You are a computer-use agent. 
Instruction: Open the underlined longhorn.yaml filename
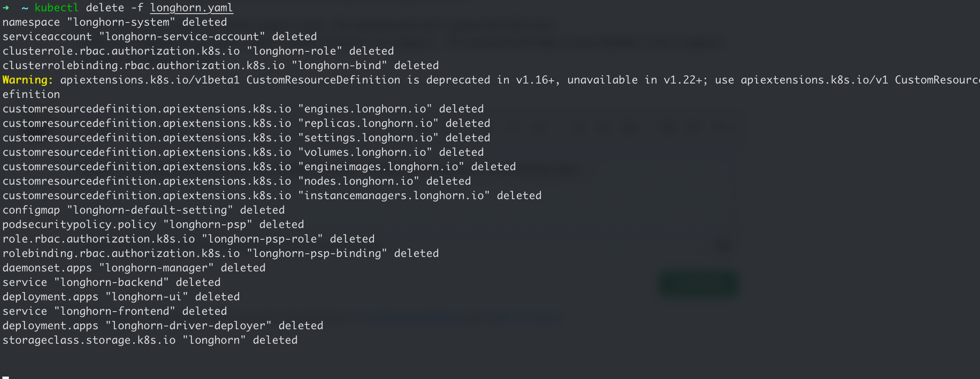click(x=191, y=8)
